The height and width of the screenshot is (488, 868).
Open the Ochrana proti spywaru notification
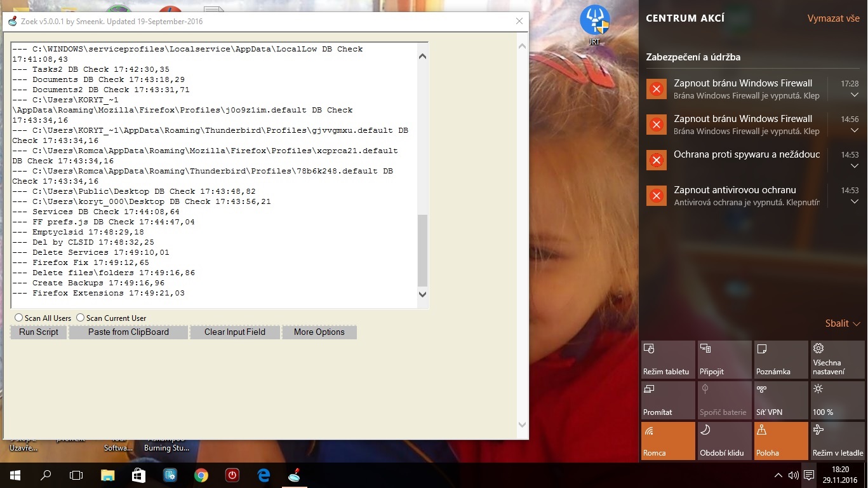tap(747, 154)
